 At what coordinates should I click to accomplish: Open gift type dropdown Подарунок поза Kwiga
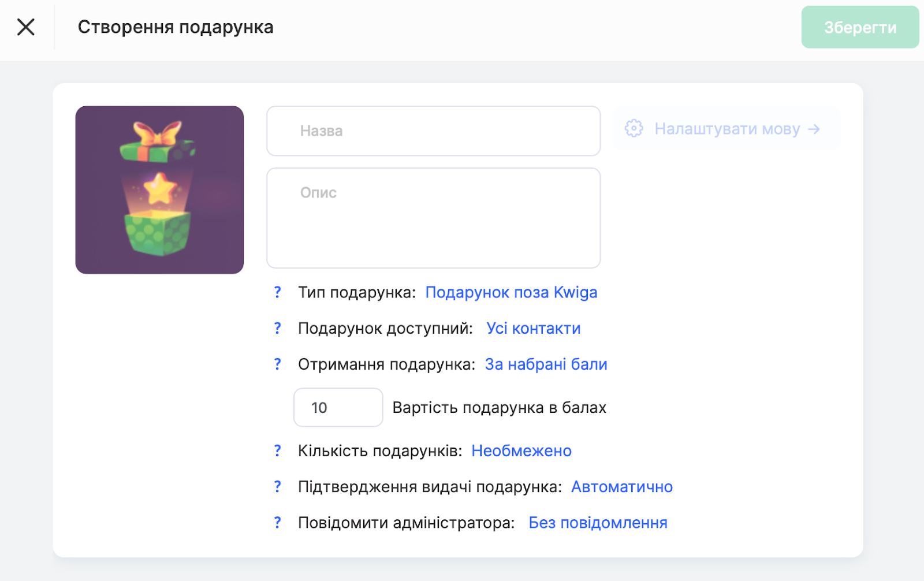[511, 292]
